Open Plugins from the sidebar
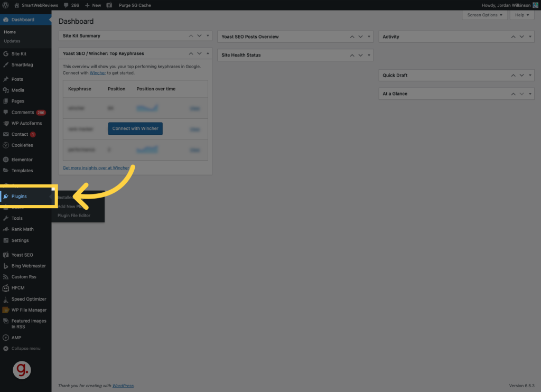The height and width of the screenshot is (392, 541). 19,197
